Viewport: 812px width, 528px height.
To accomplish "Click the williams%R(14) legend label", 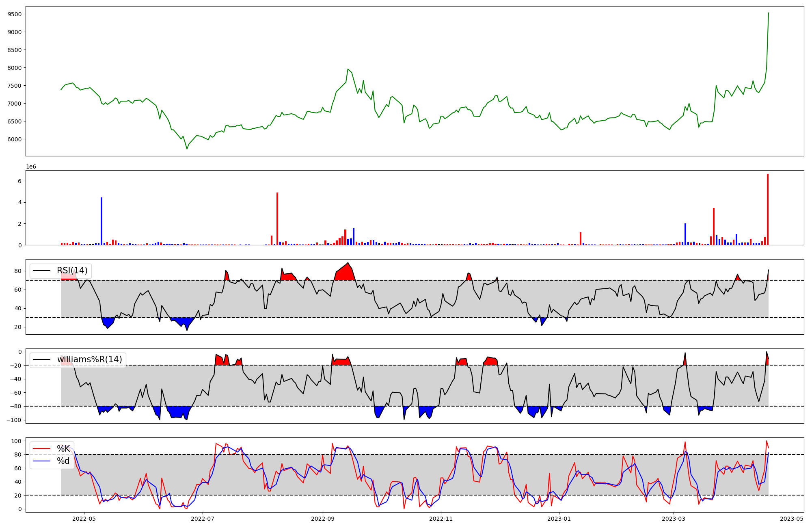I will 89,359.
